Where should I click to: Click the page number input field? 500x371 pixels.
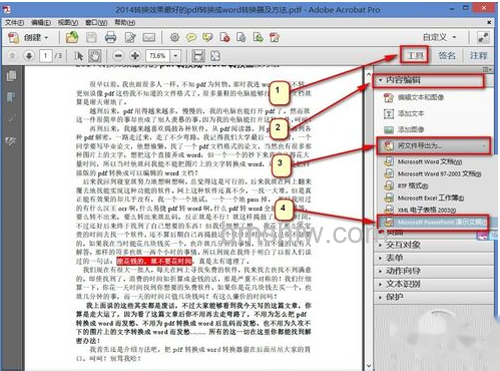pos(45,56)
